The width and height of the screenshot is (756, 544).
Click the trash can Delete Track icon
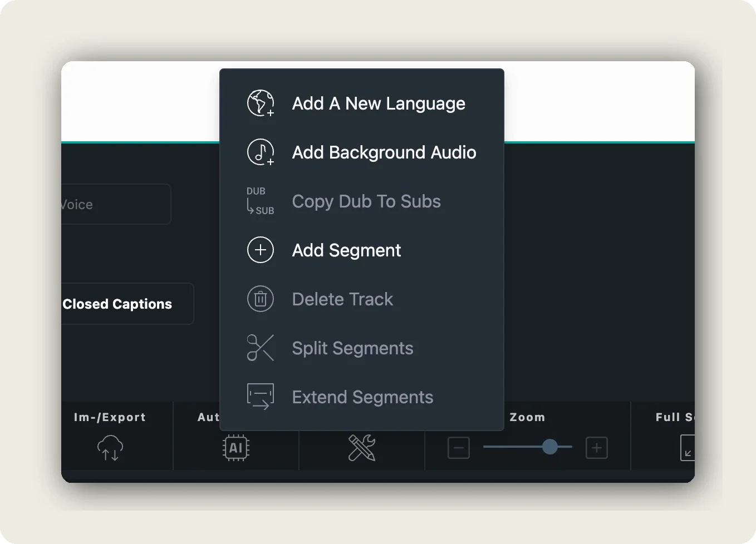(x=261, y=299)
